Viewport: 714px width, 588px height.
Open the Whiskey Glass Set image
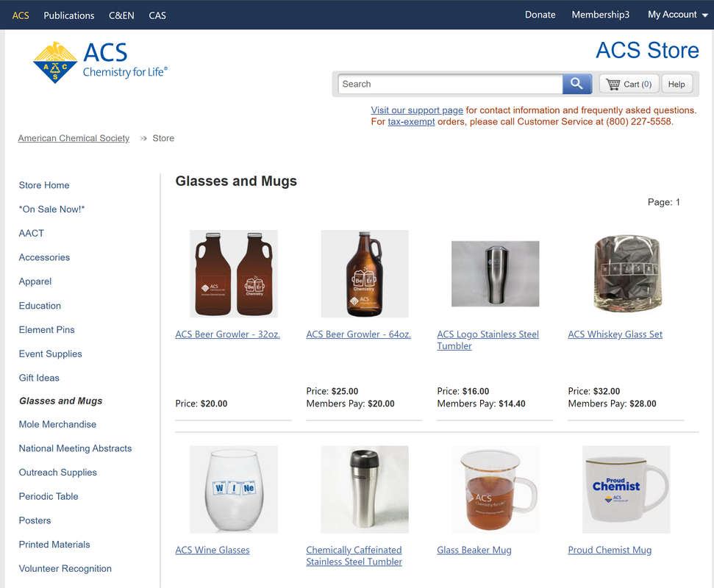point(626,273)
